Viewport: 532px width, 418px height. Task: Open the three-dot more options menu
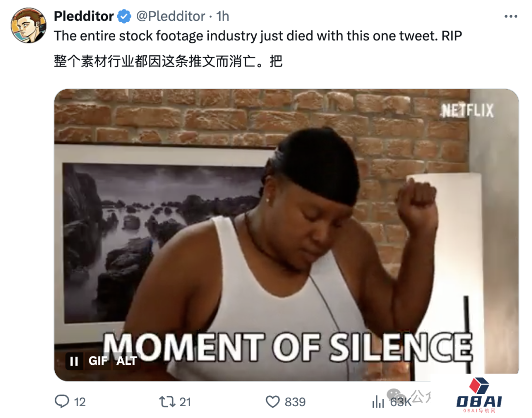click(x=511, y=16)
